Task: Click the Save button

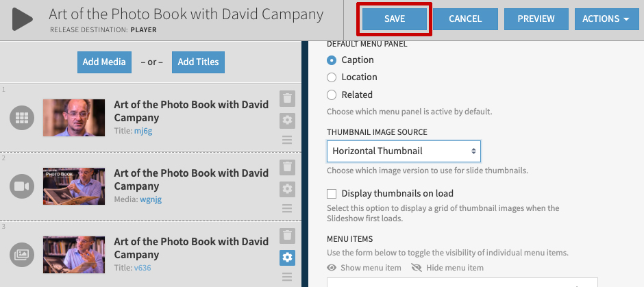Action: pos(395,19)
